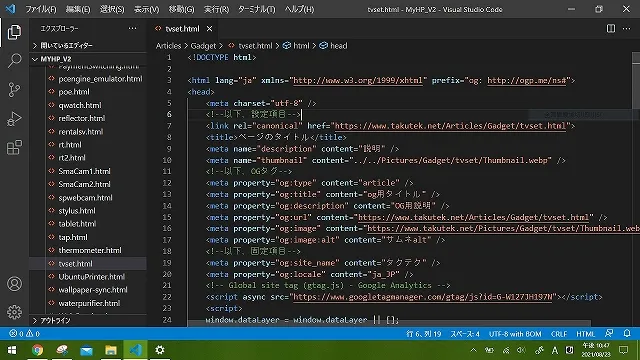Show errors and warnings in status bar
This screenshot has height=360, width=640.
[24, 333]
